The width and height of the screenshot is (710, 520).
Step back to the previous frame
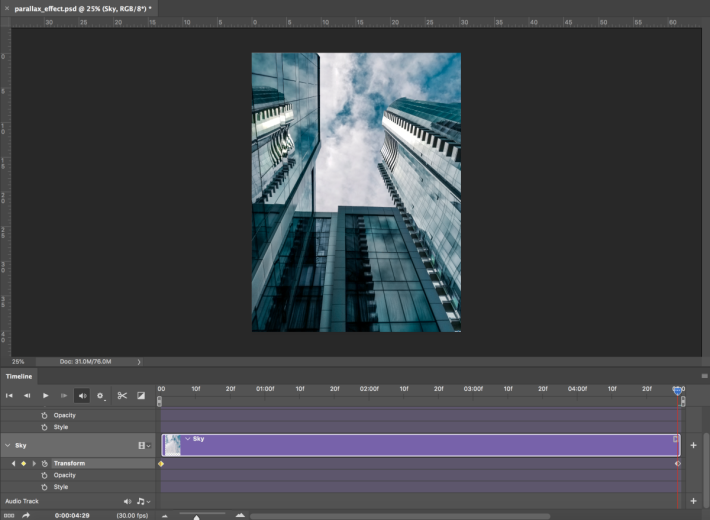coord(27,395)
